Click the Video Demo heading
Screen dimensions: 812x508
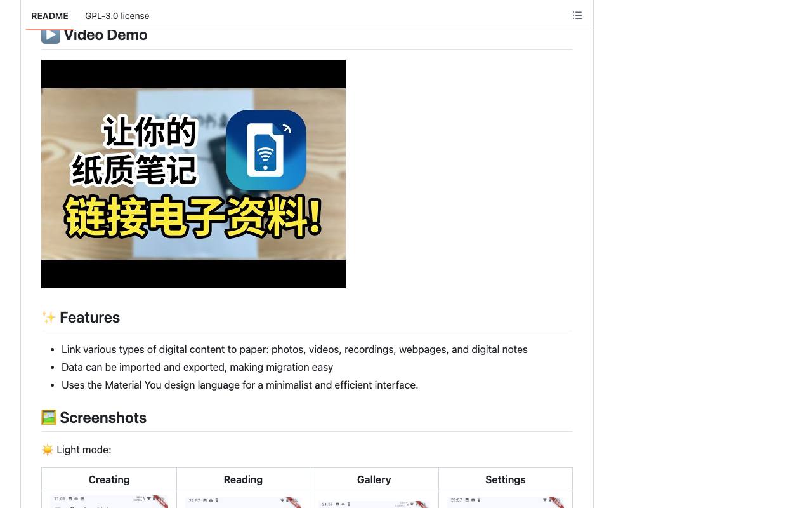(x=95, y=36)
